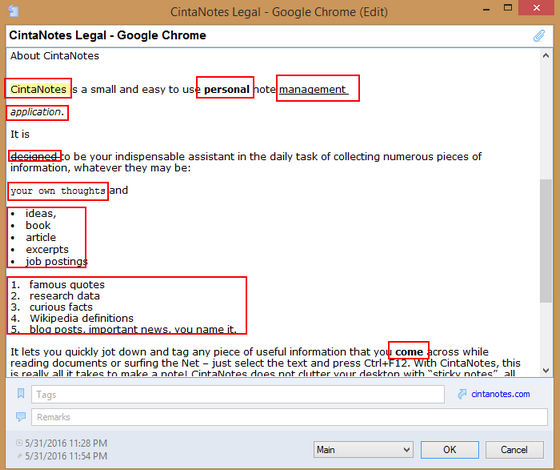Viewport: 560px width, 470px height.
Task: Click the pencil icon next to the modified date
Action: tap(19, 456)
